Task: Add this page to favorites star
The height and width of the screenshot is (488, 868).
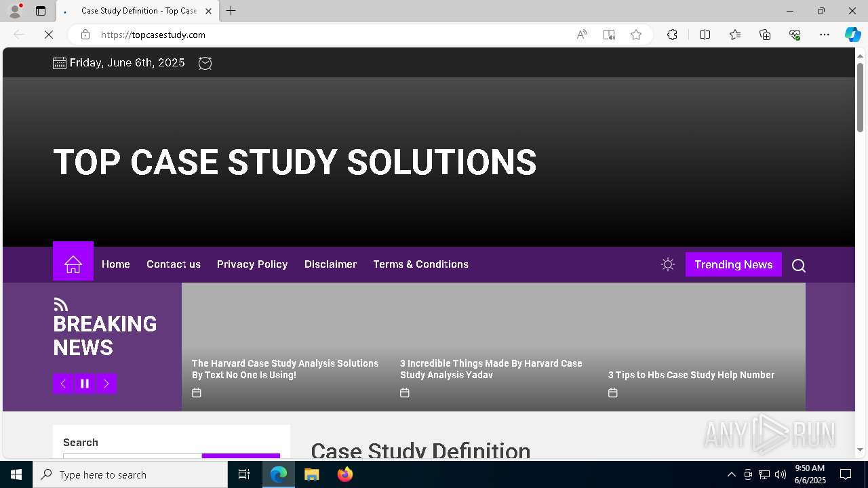Action: (636, 35)
